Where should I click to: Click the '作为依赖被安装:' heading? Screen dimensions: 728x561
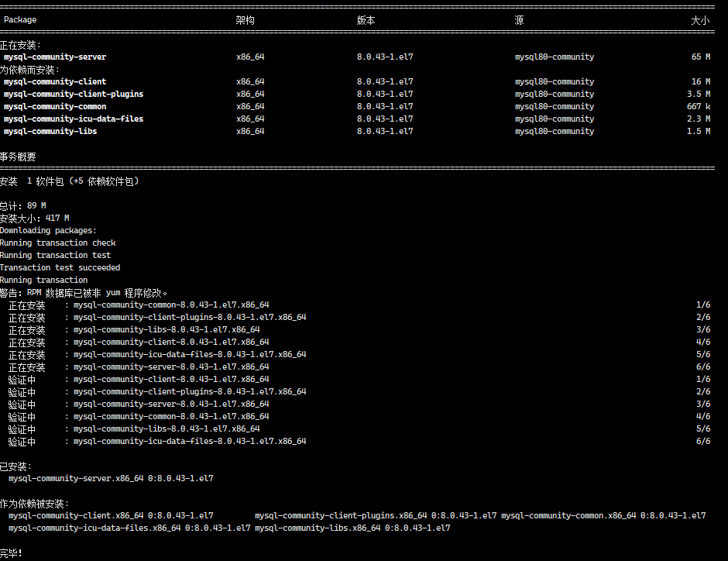[34, 504]
